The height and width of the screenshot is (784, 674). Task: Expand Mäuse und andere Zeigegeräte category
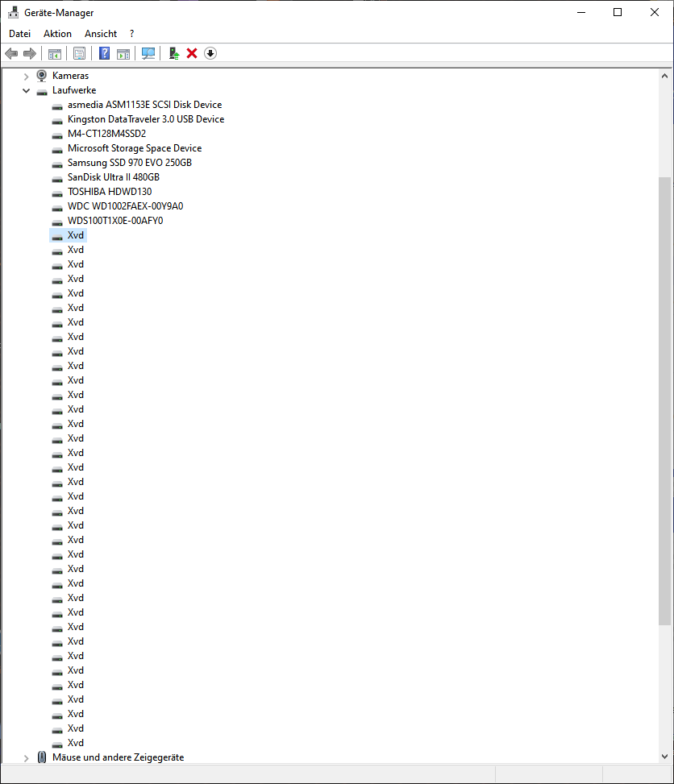27,758
